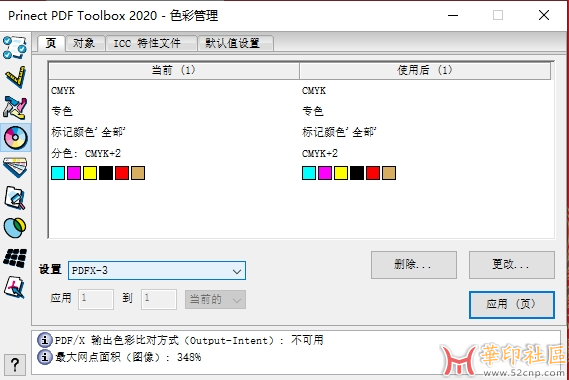Click the 当前 (1) column header
Image resolution: width=569 pixels, height=380 pixels.
pos(174,70)
